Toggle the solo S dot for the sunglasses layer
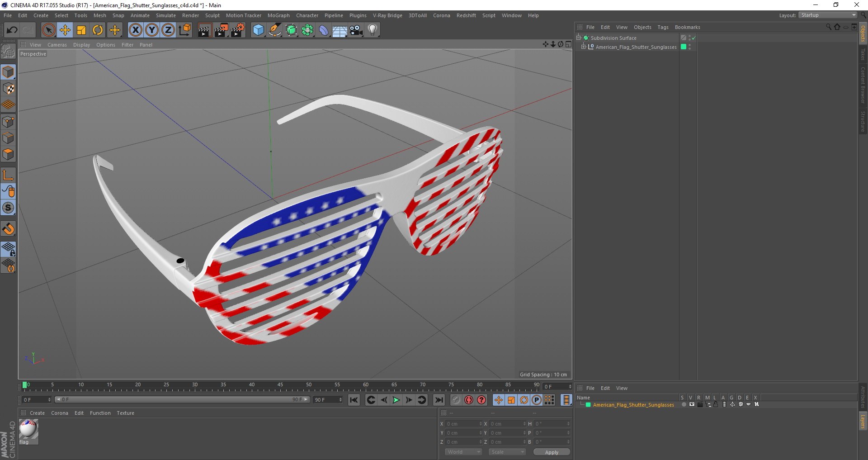 point(684,404)
